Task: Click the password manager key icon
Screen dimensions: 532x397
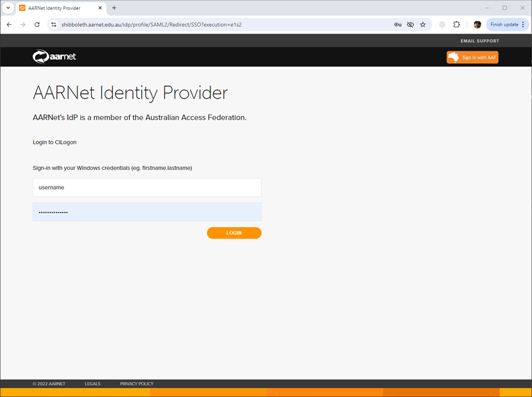Action: [397, 24]
